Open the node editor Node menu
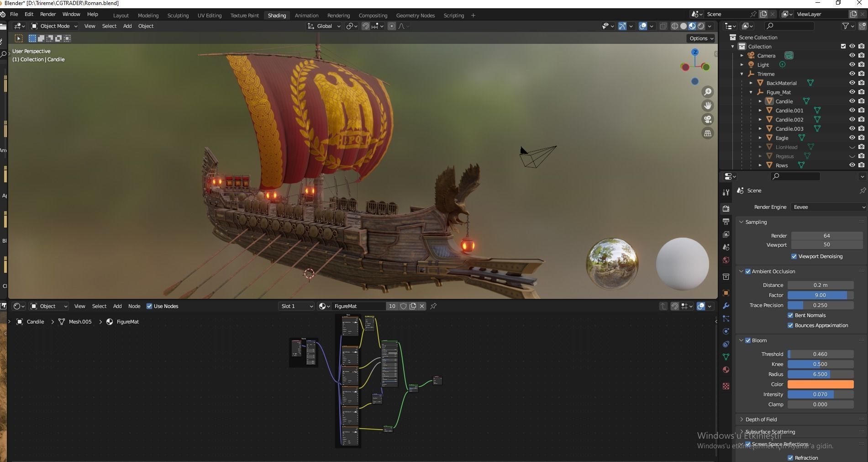Screen dimensions: 868x462 (x=134, y=306)
